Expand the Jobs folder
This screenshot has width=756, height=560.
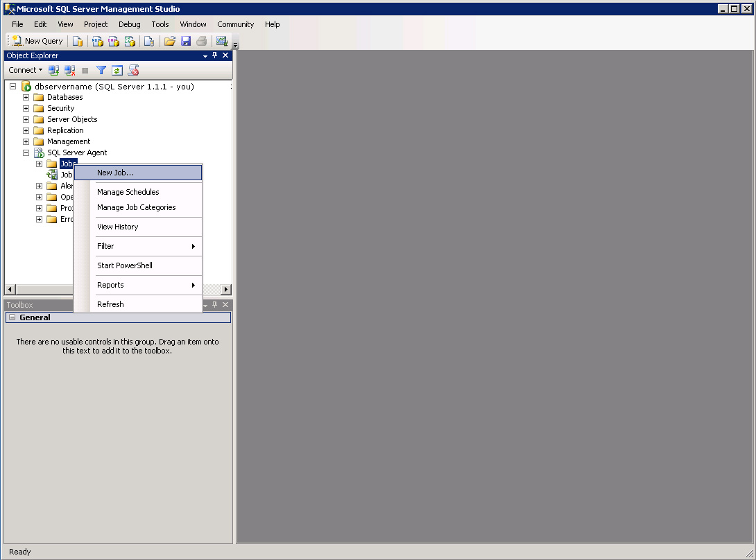(39, 164)
